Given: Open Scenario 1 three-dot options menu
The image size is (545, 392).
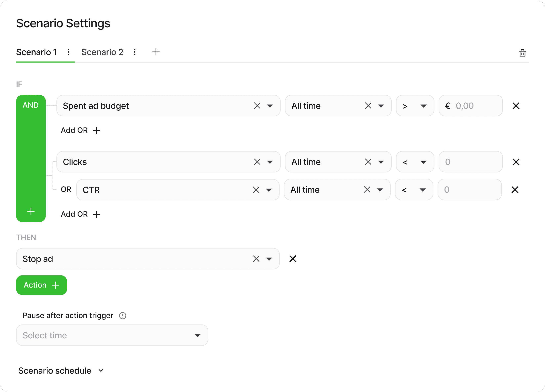Looking at the screenshot, I should [x=69, y=52].
